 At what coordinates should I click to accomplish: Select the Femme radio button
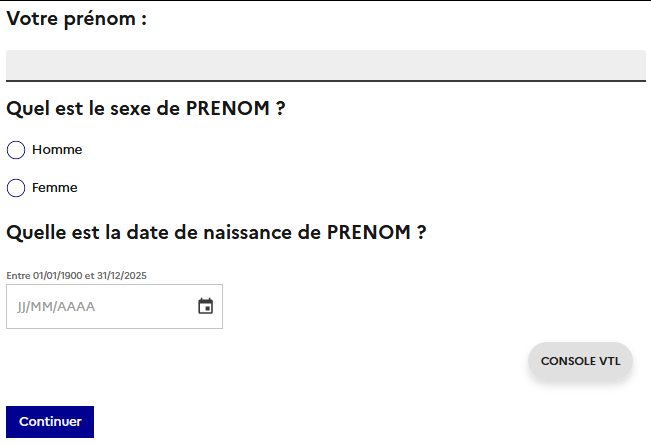(16, 188)
